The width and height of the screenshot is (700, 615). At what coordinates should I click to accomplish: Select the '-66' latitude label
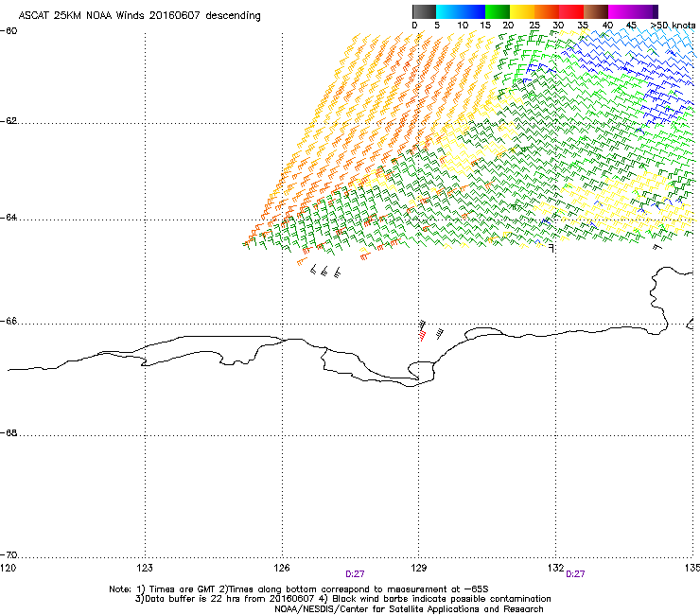click(x=9, y=322)
